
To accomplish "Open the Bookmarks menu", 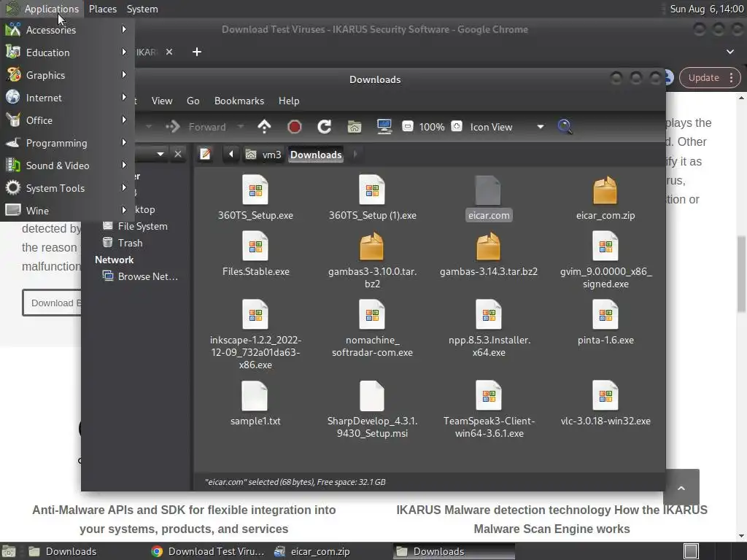I will 239,101.
